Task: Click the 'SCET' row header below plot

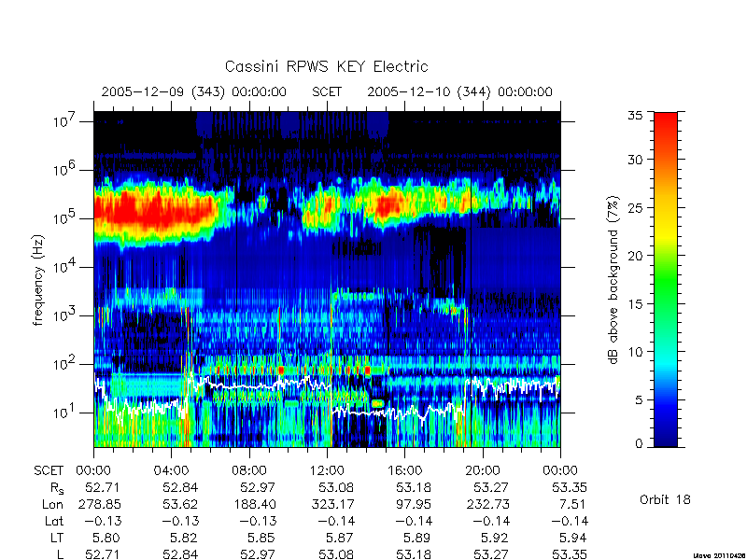Action: [x=49, y=470]
